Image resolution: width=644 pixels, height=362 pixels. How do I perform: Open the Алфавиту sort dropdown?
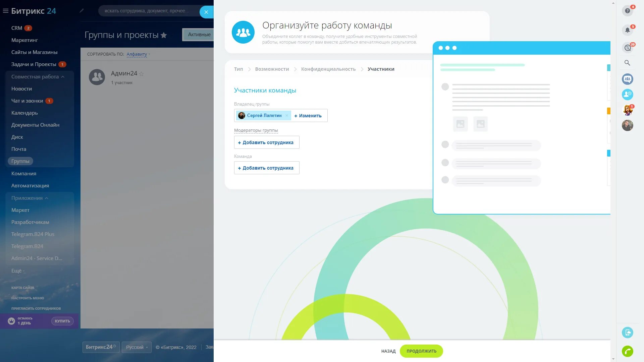point(138,54)
